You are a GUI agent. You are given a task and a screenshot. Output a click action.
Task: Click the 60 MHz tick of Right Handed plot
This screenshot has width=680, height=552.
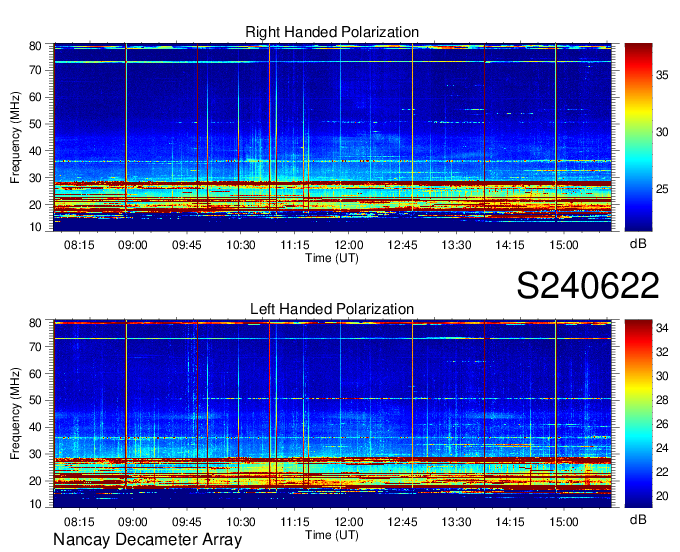click(35, 97)
